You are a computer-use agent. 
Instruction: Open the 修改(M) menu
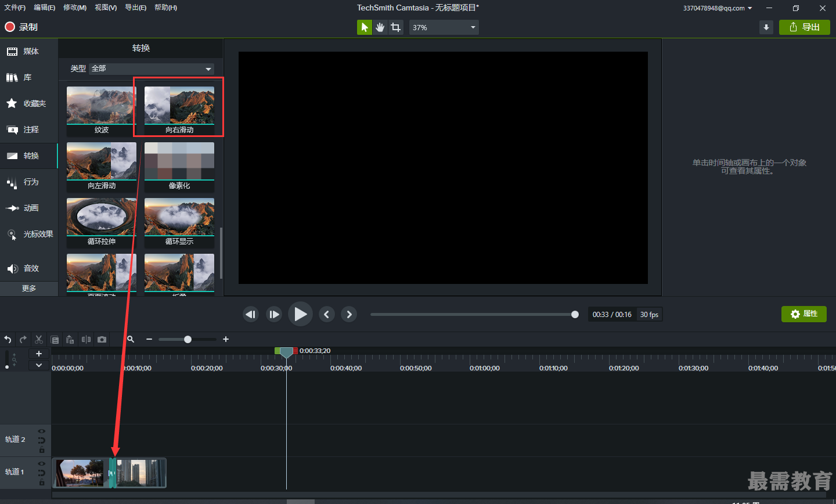[75, 8]
